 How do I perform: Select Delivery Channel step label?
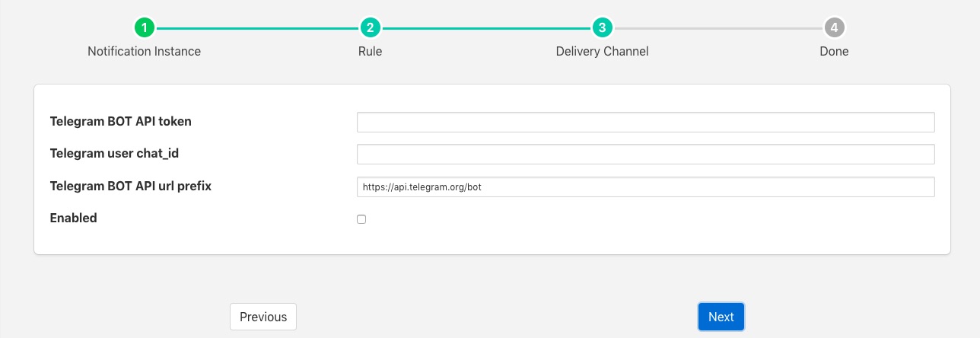(602, 52)
